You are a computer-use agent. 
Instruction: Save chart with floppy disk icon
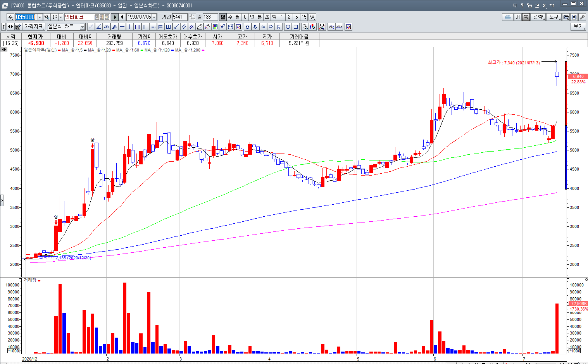[574, 17]
